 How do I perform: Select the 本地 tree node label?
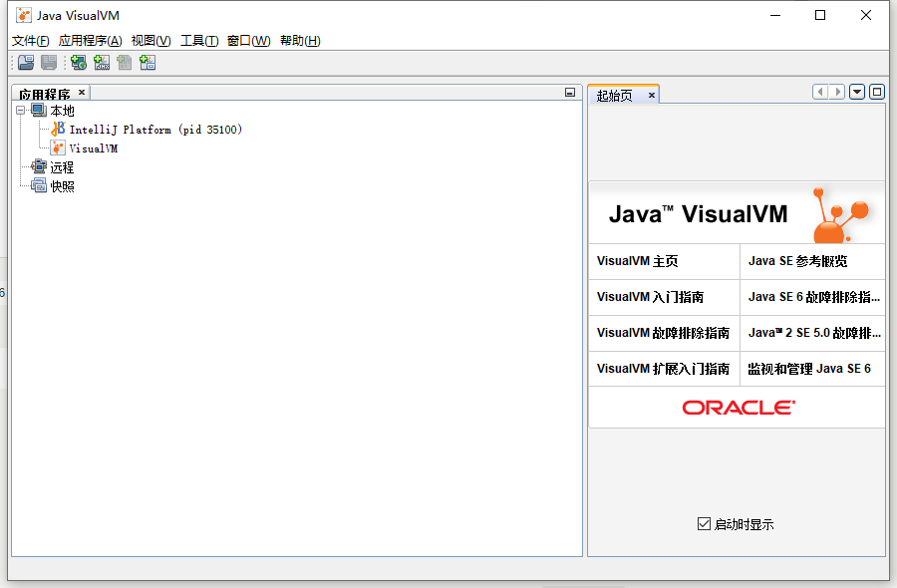click(x=62, y=111)
